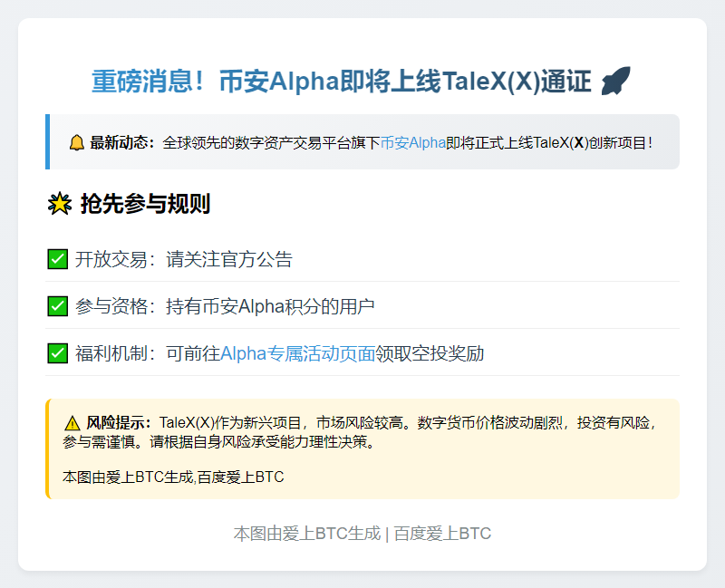Click the rocket emoji in the headline
Image resolution: width=725 pixels, height=588 pixels.
[616, 81]
